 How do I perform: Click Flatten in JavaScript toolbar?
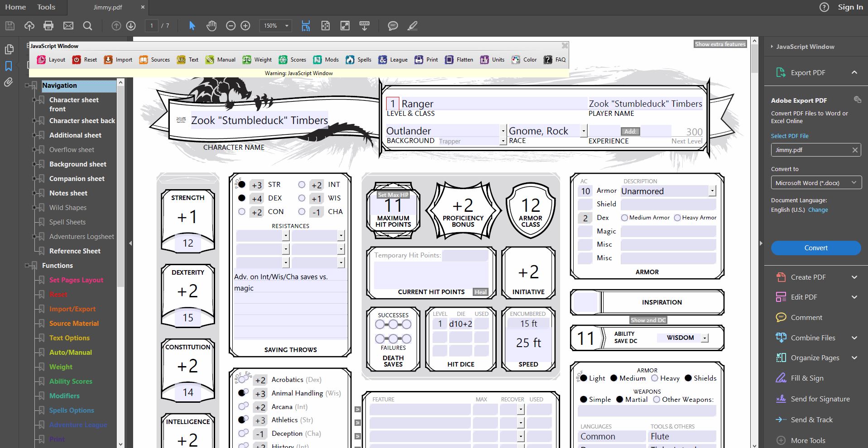click(459, 59)
